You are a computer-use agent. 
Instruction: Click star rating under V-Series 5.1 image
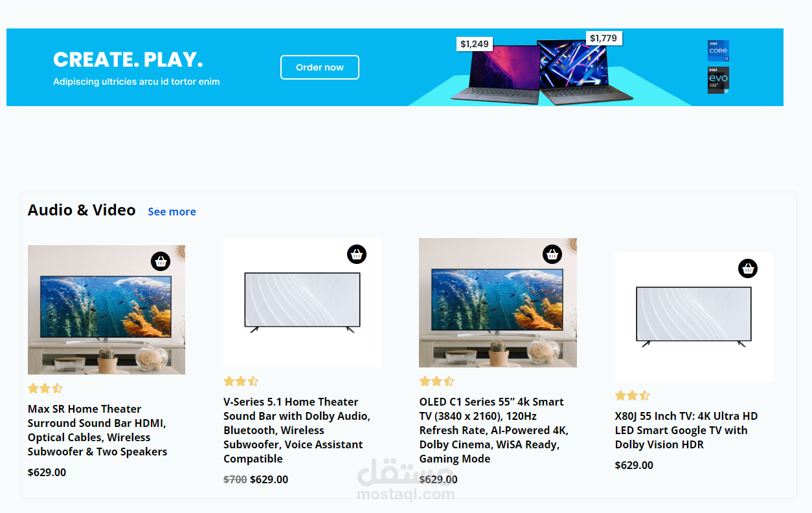[x=241, y=381]
